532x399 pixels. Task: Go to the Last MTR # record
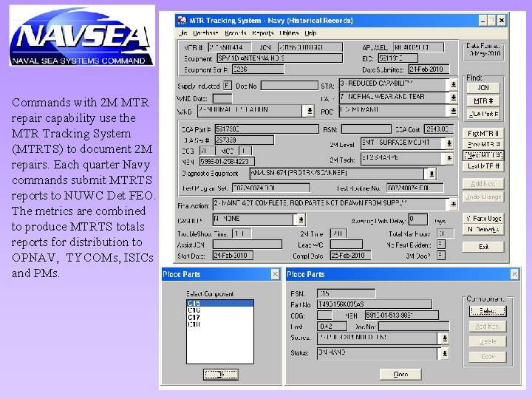point(483,166)
